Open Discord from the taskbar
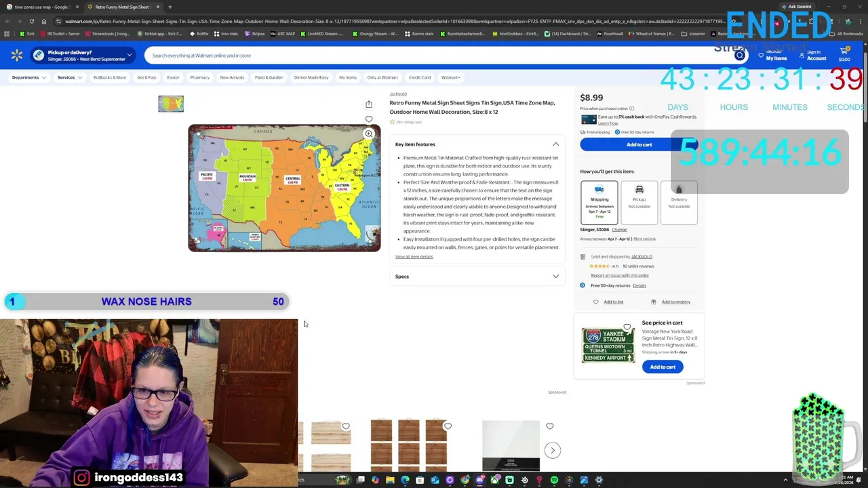This screenshot has width=868, height=488. [x=479, y=480]
